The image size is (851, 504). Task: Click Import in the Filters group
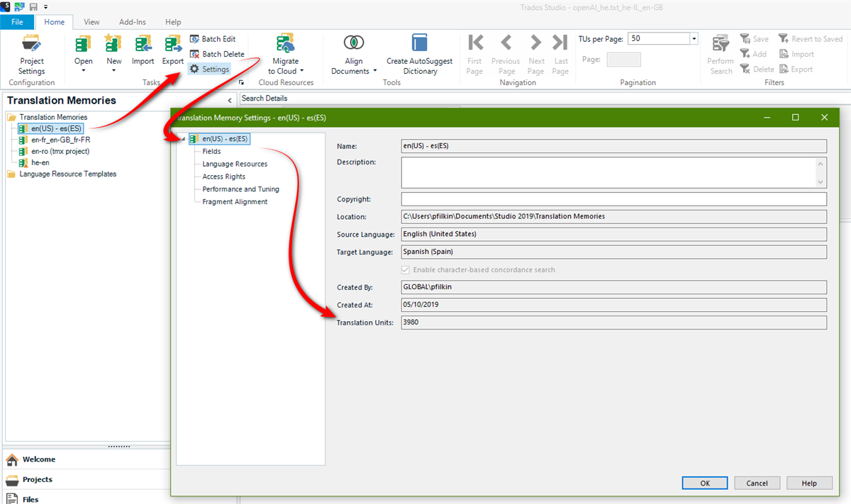point(796,54)
